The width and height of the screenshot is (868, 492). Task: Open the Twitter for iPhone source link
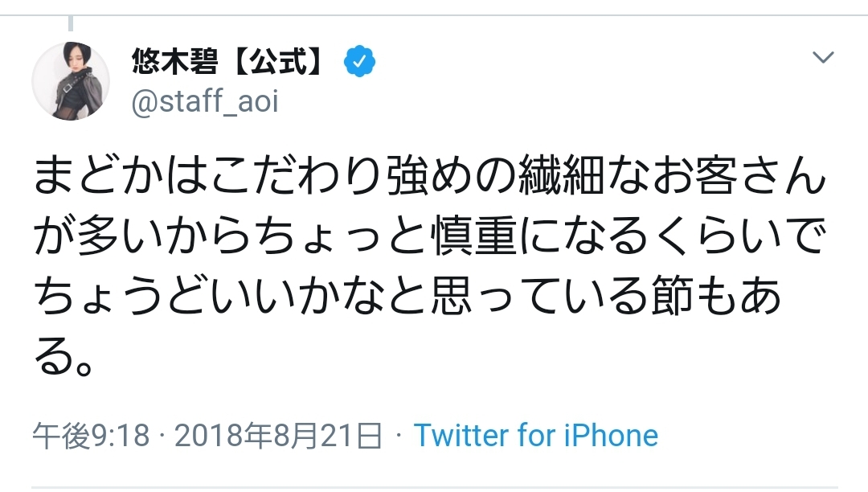pyautogui.click(x=536, y=435)
